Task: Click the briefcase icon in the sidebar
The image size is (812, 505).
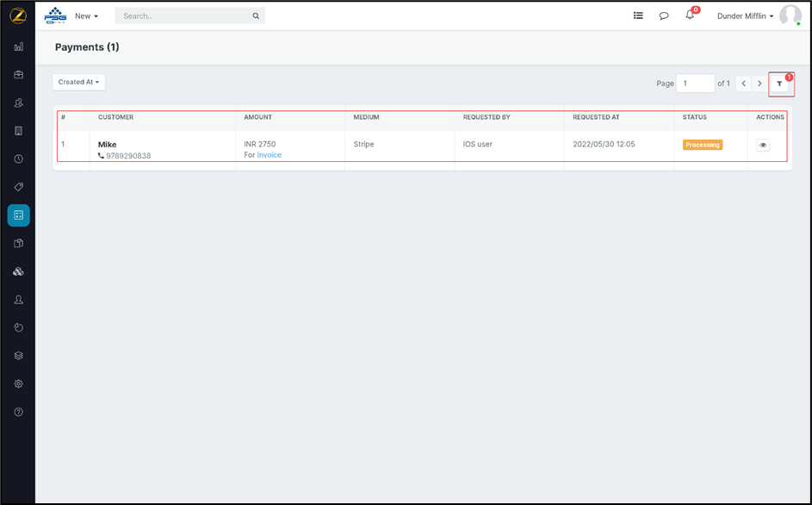Action: pos(18,75)
